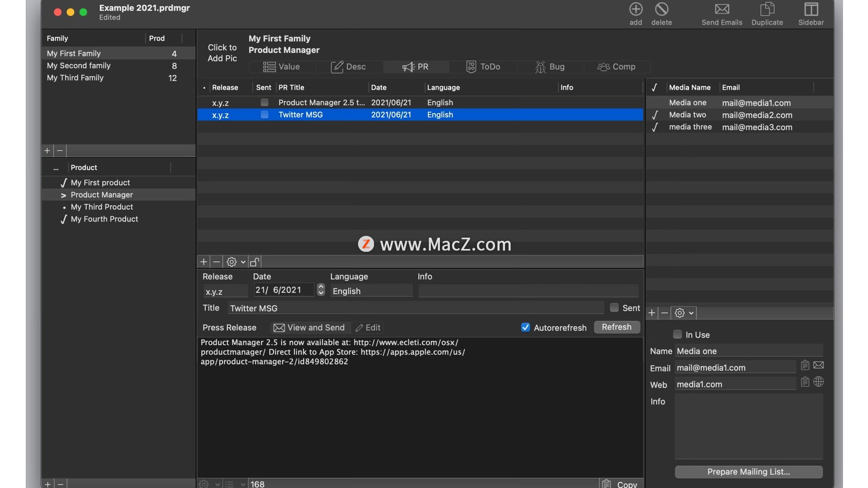Select 'Product Manager 2.5 t...' PR row
Image resolution: width=868 pixels, height=488 pixels.
[x=420, y=103]
